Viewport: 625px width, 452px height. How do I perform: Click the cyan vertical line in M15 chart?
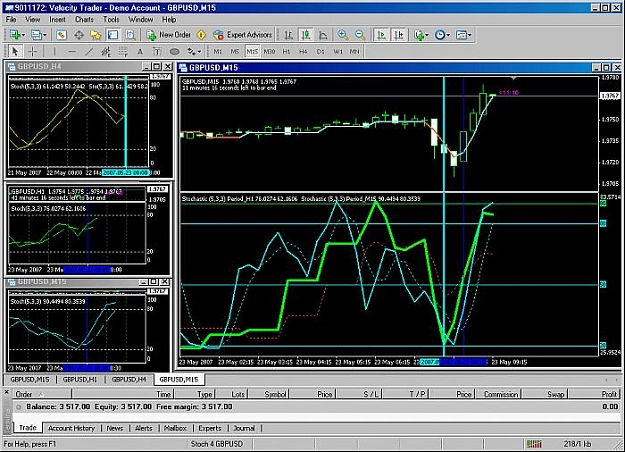[x=444, y=215]
